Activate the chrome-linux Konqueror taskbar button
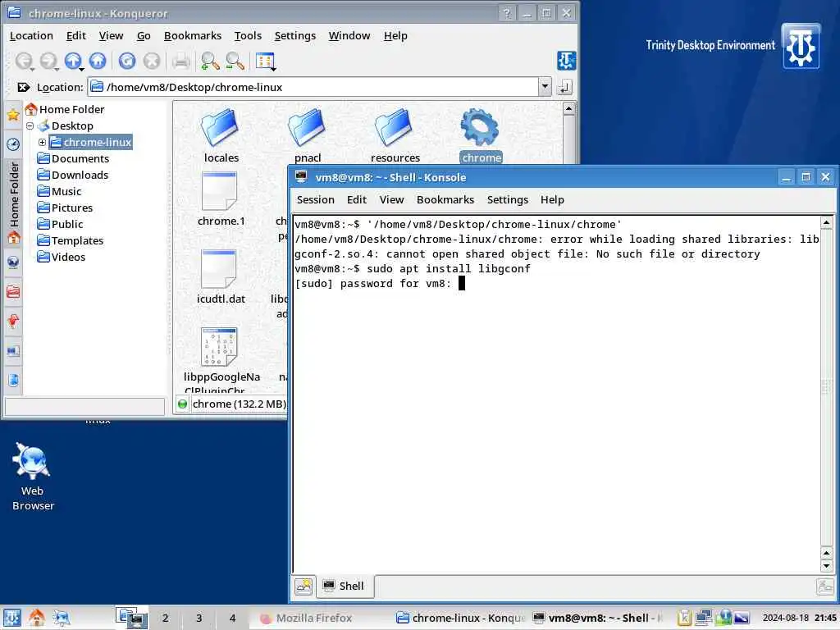840x630 pixels. (459, 619)
